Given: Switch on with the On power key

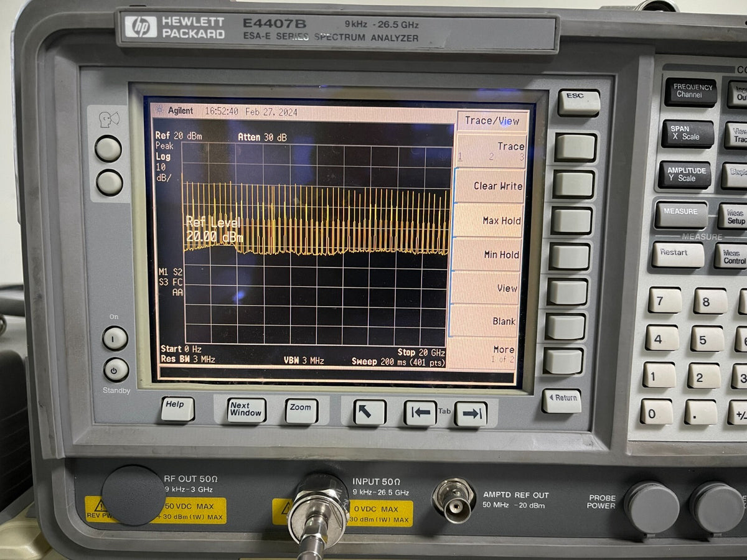Looking at the screenshot, I should (x=115, y=338).
